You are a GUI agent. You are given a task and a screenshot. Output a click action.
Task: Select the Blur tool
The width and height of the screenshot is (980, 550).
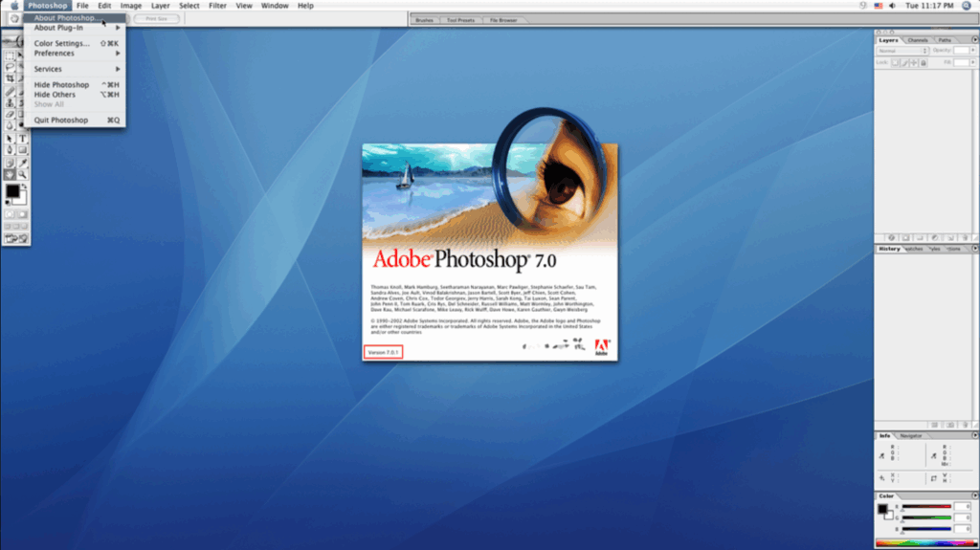tap(10, 124)
